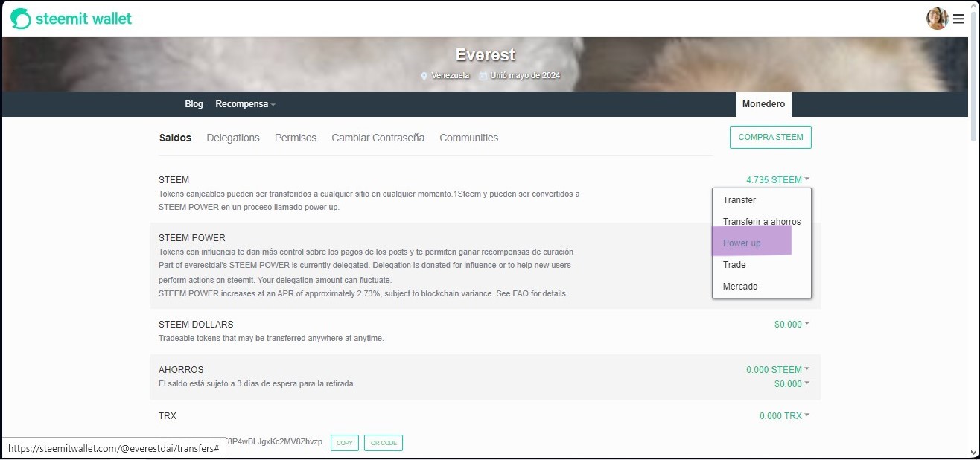The width and height of the screenshot is (980, 460).
Task: Open the Delegations tab
Action: 233,138
